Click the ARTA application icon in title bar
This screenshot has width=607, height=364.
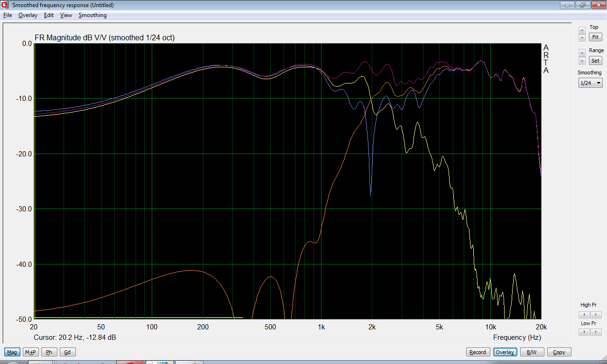pos(5,5)
